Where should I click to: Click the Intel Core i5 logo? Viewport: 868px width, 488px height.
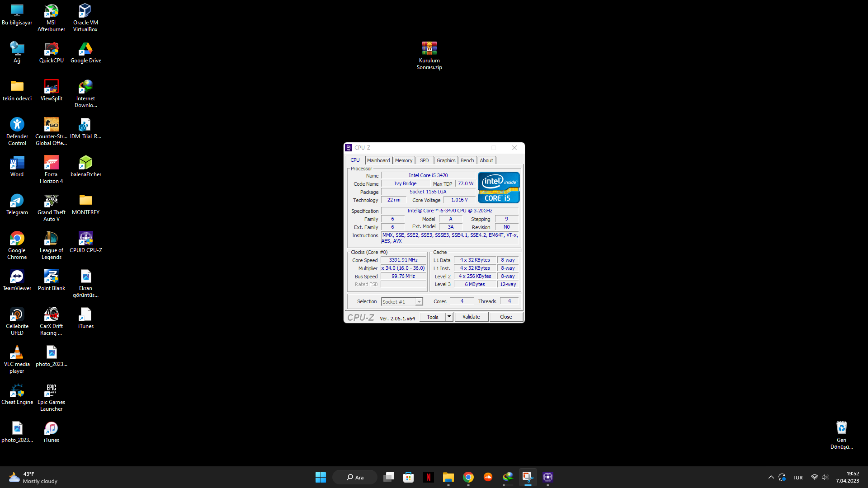point(499,188)
